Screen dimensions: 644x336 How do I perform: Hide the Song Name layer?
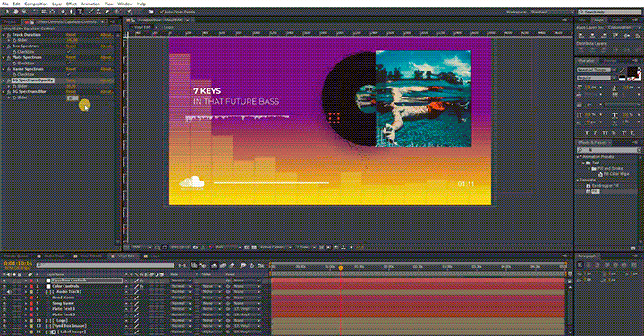click(x=4, y=304)
